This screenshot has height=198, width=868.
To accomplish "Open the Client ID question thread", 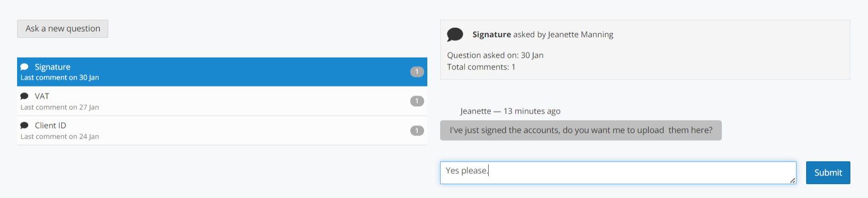I will click(222, 131).
